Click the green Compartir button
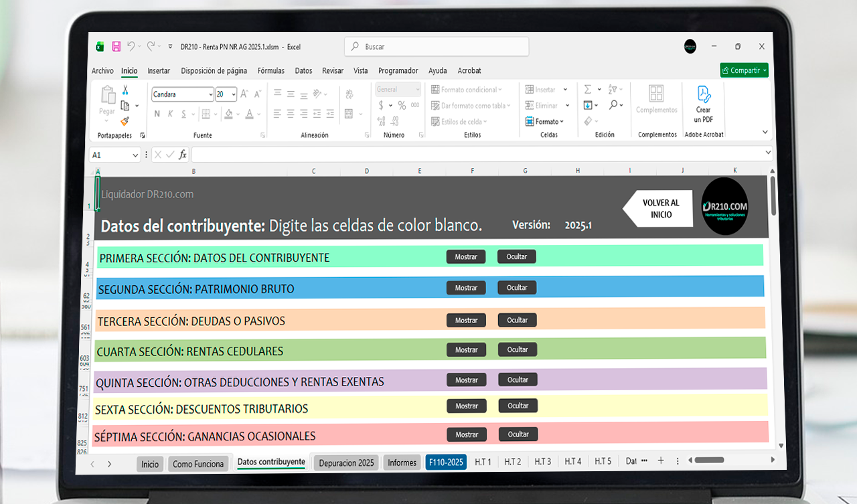Image resolution: width=857 pixels, height=504 pixels. point(744,70)
